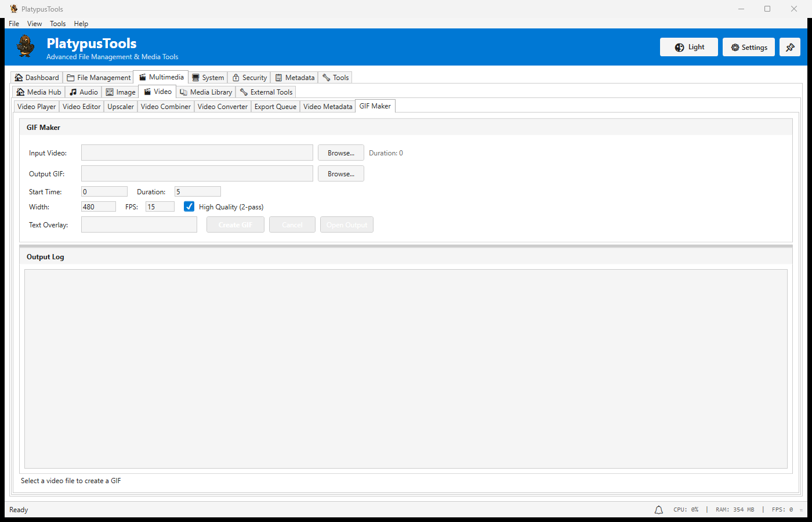Switch to the Video Converter tab
Screen dimensions: 812x522
[222, 107]
